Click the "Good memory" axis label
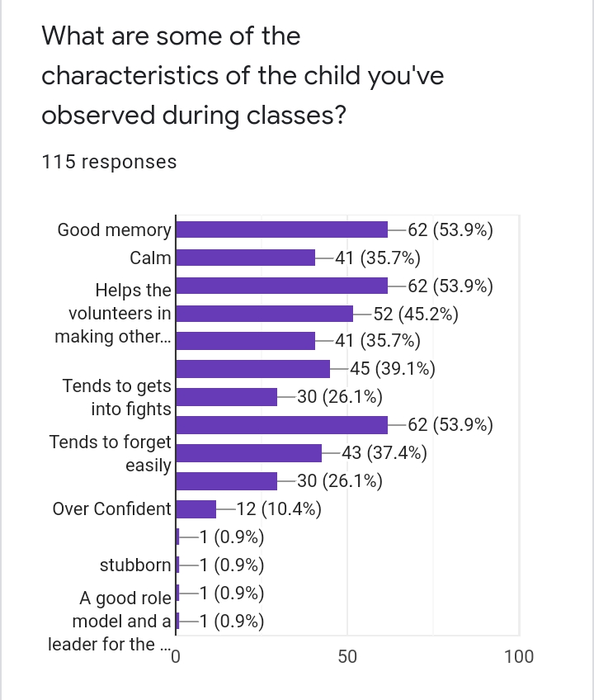This screenshot has width=594, height=700. [x=114, y=229]
